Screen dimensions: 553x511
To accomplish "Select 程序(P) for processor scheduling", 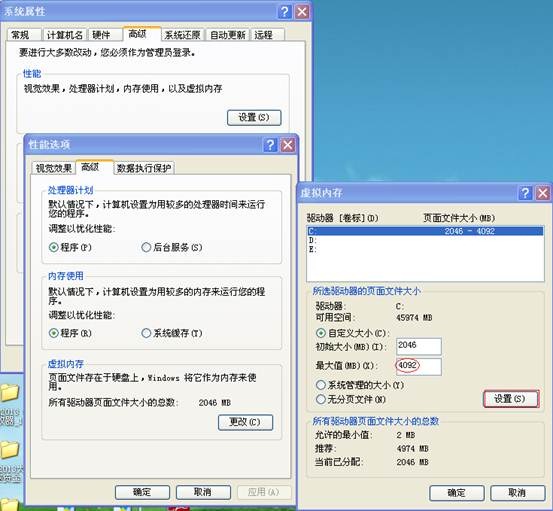I will point(70,247).
